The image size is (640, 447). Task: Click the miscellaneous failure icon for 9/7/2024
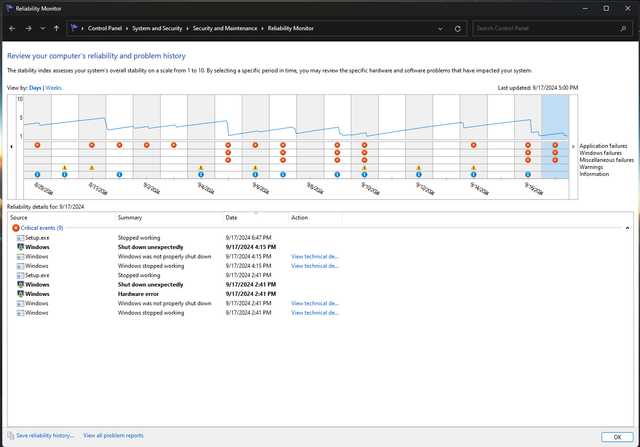click(x=283, y=160)
